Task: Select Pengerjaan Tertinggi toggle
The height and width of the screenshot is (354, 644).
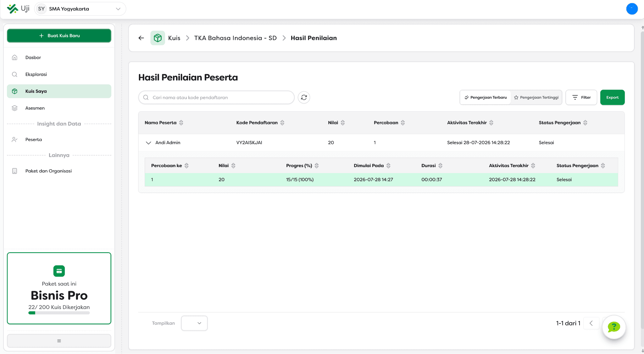Action: click(536, 97)
